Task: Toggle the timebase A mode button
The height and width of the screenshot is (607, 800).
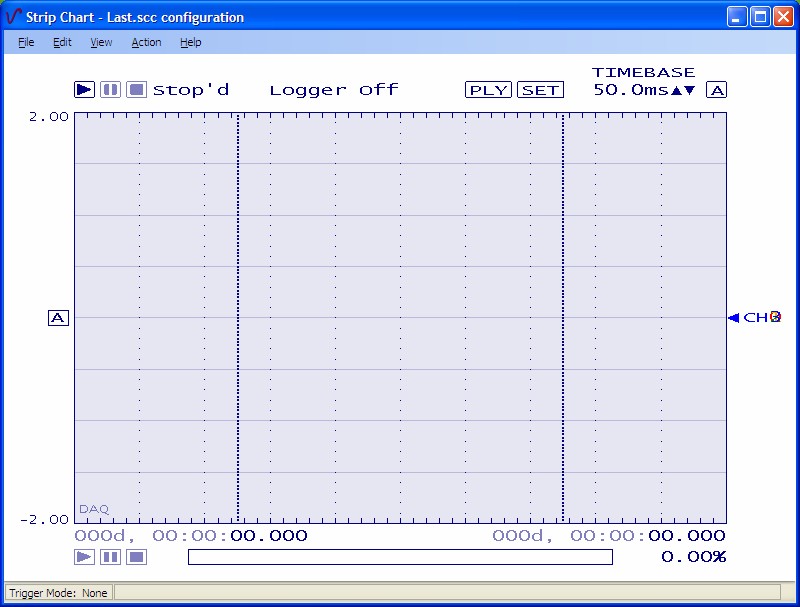Action: [716, 89]
